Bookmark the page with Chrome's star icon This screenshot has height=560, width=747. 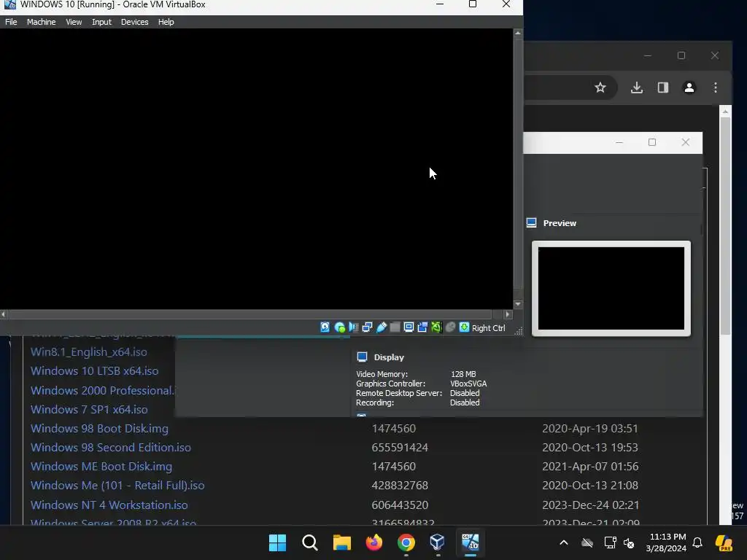coord(600,87)
